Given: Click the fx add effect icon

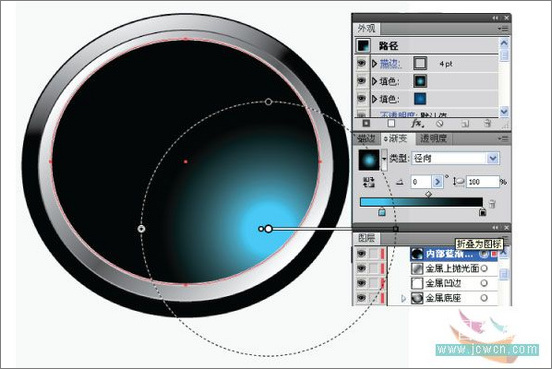Looking at the screenshot, I should pyautogui.click(x=417, y=124).
